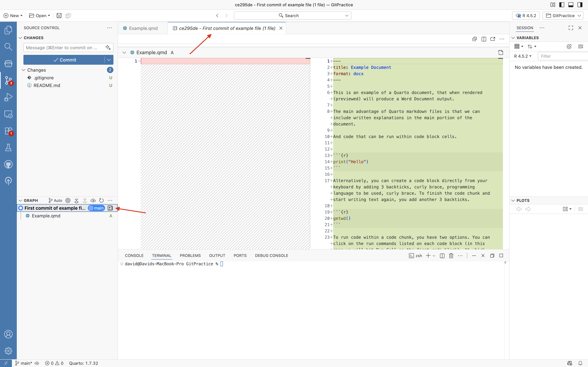Open the GitHub view in activity bar
Viewport: 588px width, 367px height.
(x=8, y=164)
